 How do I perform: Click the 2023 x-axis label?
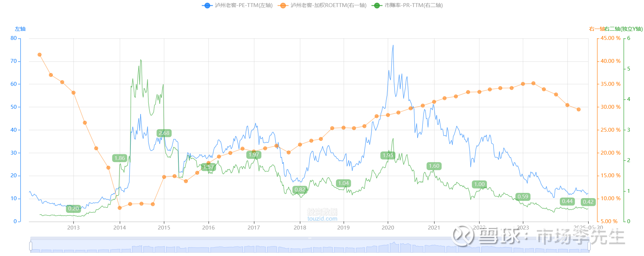pyautogui.click(x=523, y=228)
